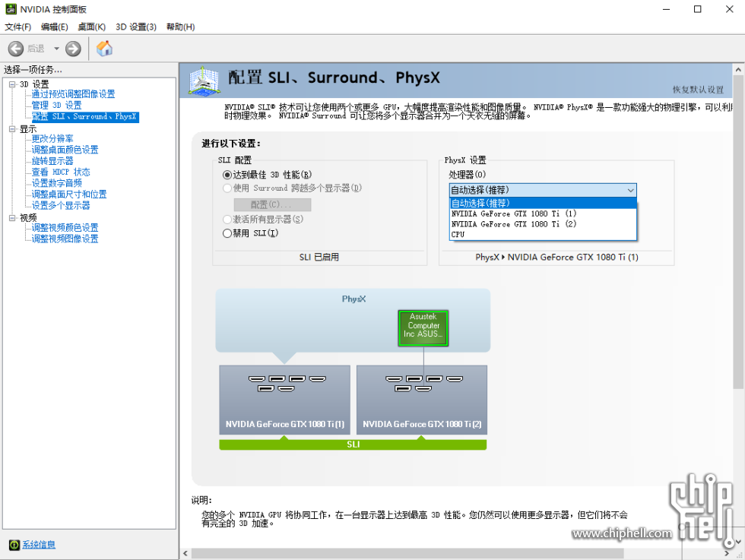Go to the Home page icon
This screenshot has width=745, height=560.
point(105,49)
